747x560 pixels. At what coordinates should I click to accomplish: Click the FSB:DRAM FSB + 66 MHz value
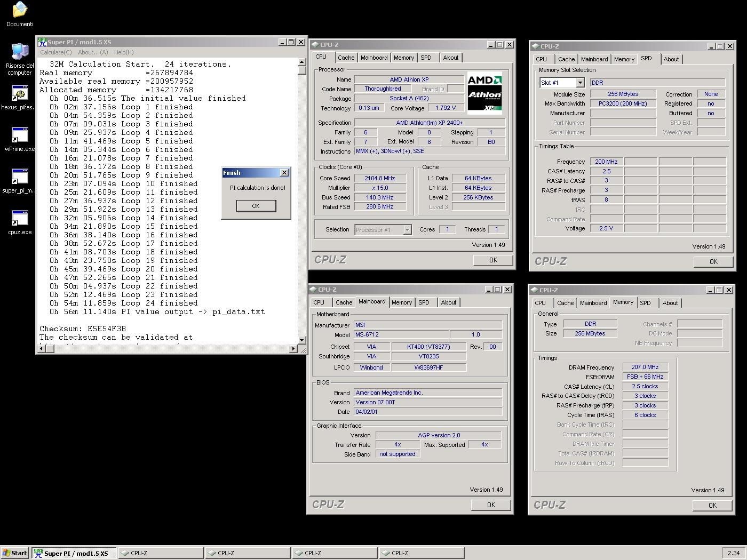[645, 377]
